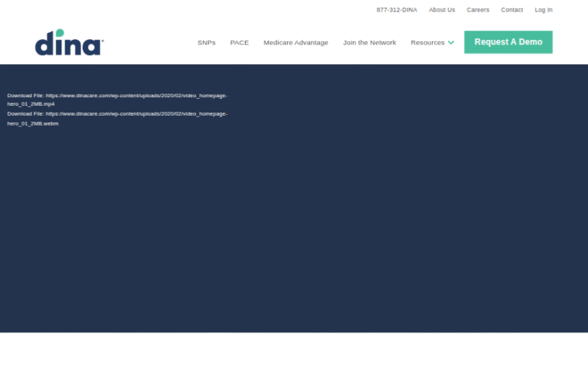Click the dina logo in the header
Screen dimensions: 588x392
pos(69,44)
